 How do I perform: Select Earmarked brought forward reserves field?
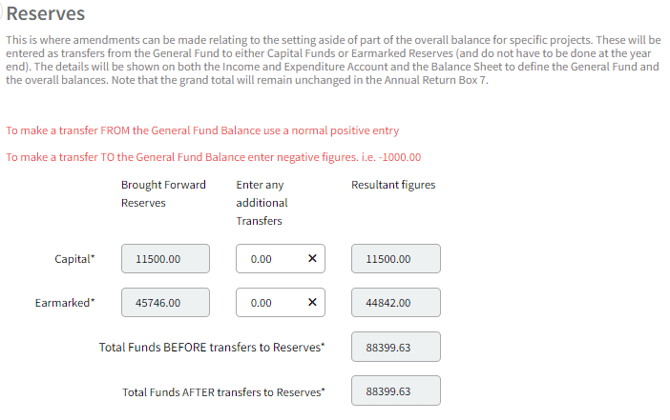click(165, 302)
